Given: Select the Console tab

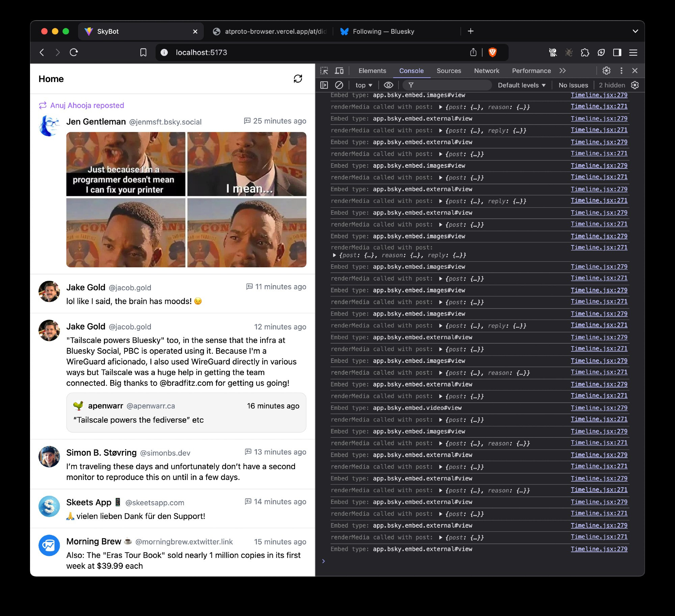Looking at the screenshot, I should pyautogui.click(x=411, y=71).
